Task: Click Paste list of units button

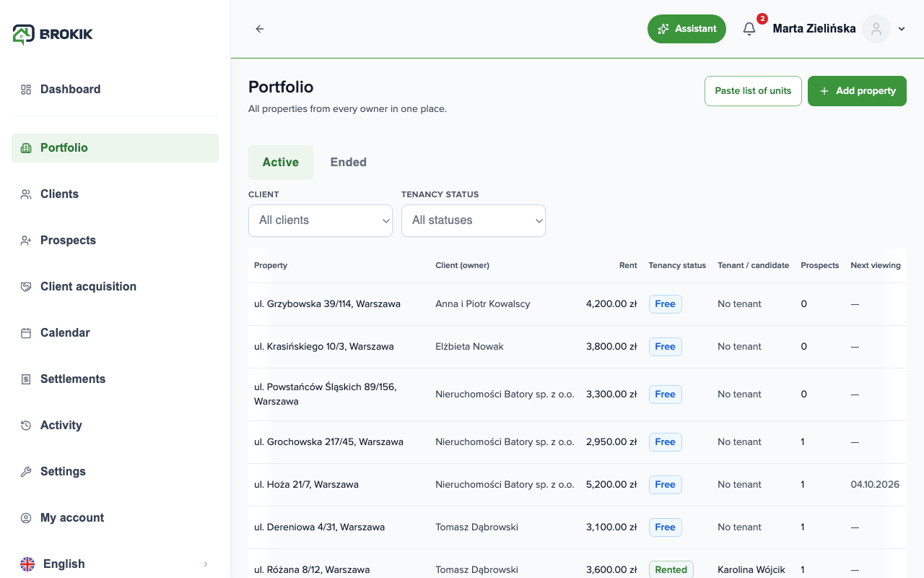Action: [753, 91]
